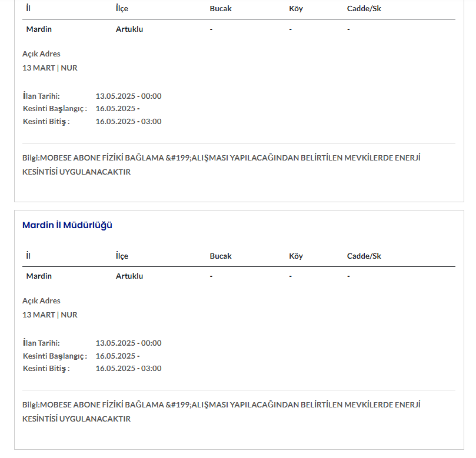Select the Mardin cell in the upper table
Viewport: 476px width, 458px height.
(39, 29)
